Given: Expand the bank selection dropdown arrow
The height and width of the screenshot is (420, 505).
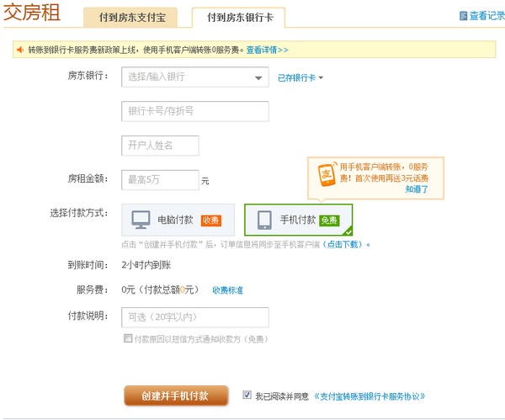Looking at the screenshot, I should click(258, 77).
